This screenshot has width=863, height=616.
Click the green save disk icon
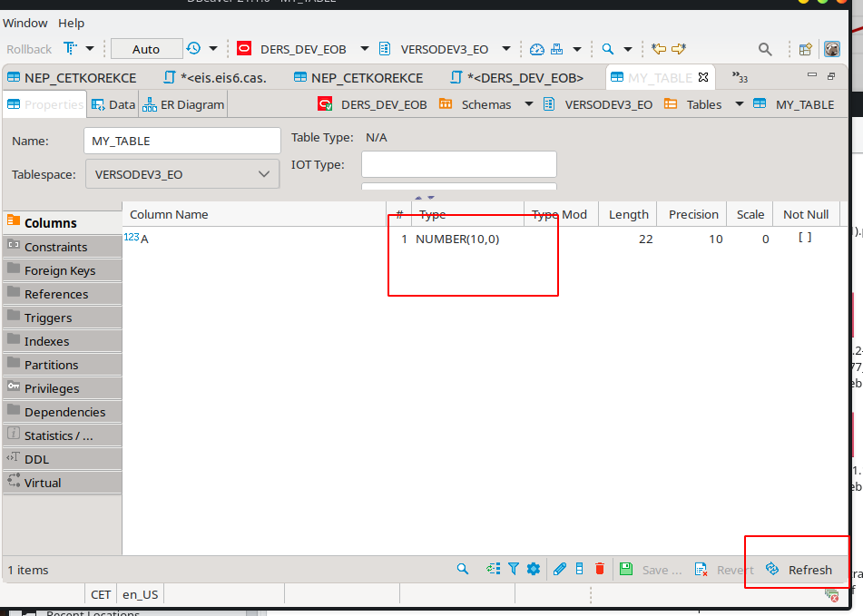(626, 569)
